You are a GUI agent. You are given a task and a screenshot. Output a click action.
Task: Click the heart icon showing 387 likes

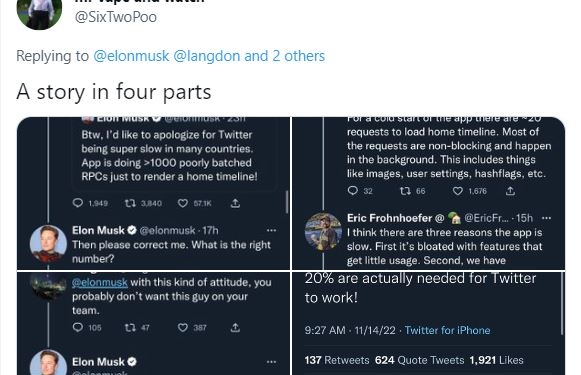(x=183, y=327)
